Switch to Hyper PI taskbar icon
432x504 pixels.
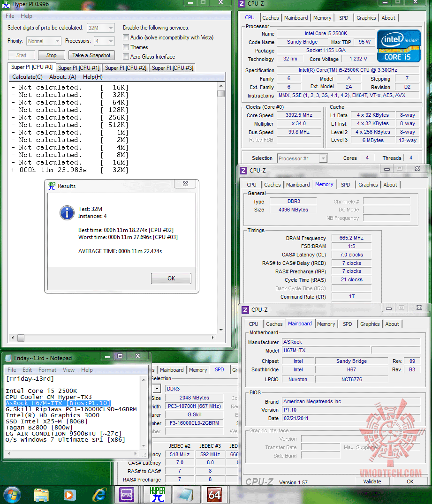click(x=157, y=495)
